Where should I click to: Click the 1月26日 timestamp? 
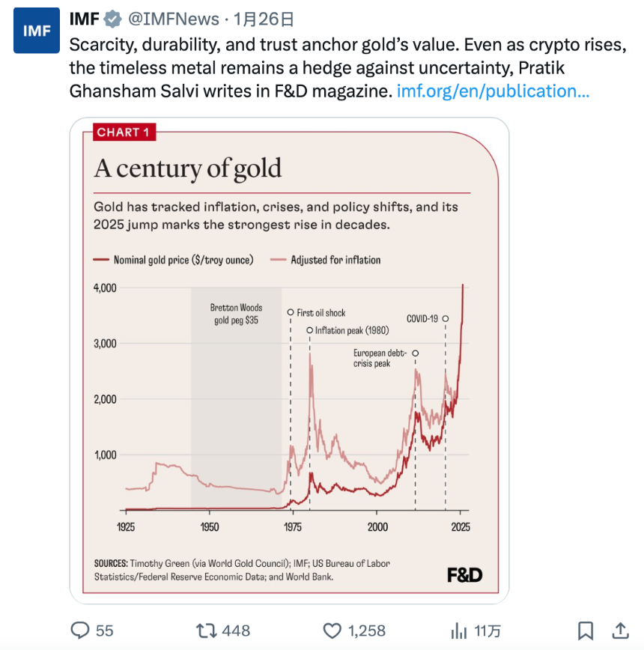point(264,19)
